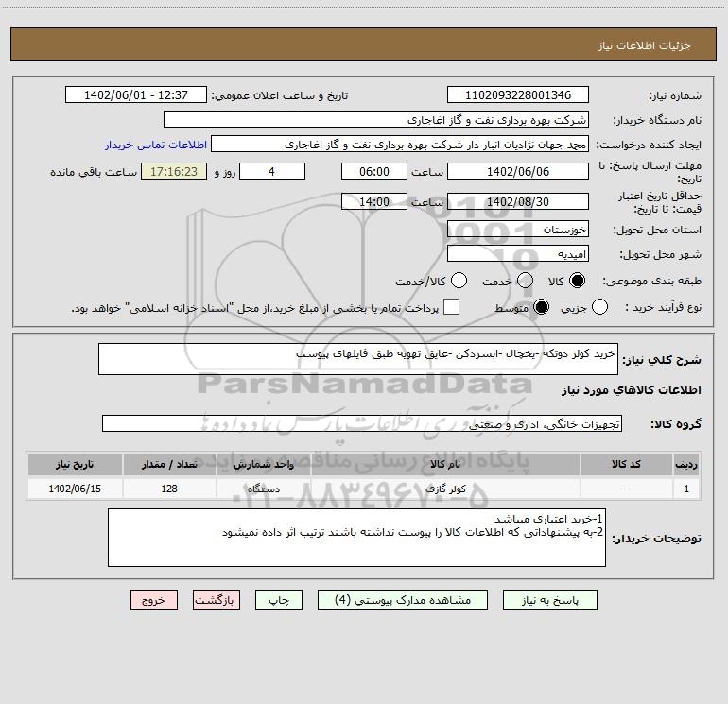
Task: Select the خدمت radio button
Action: (525, 281)
